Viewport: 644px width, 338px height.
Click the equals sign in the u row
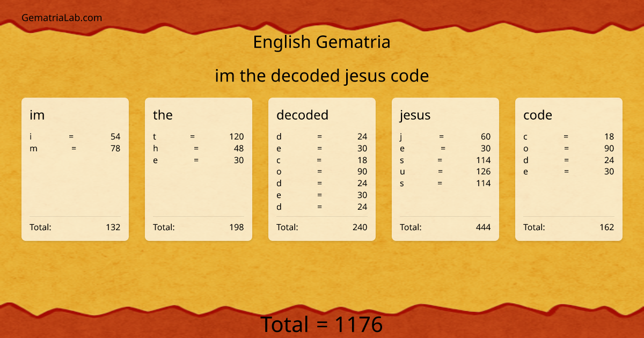tap(440, 172)
